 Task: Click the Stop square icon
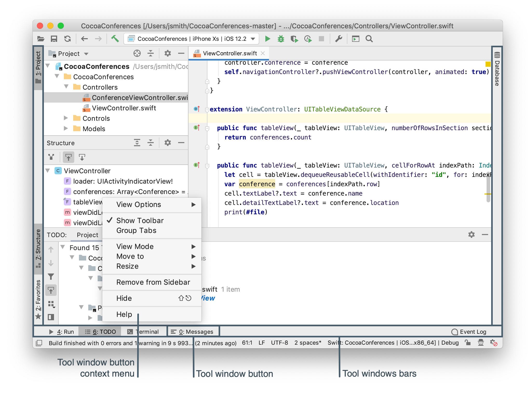(321, 39)
